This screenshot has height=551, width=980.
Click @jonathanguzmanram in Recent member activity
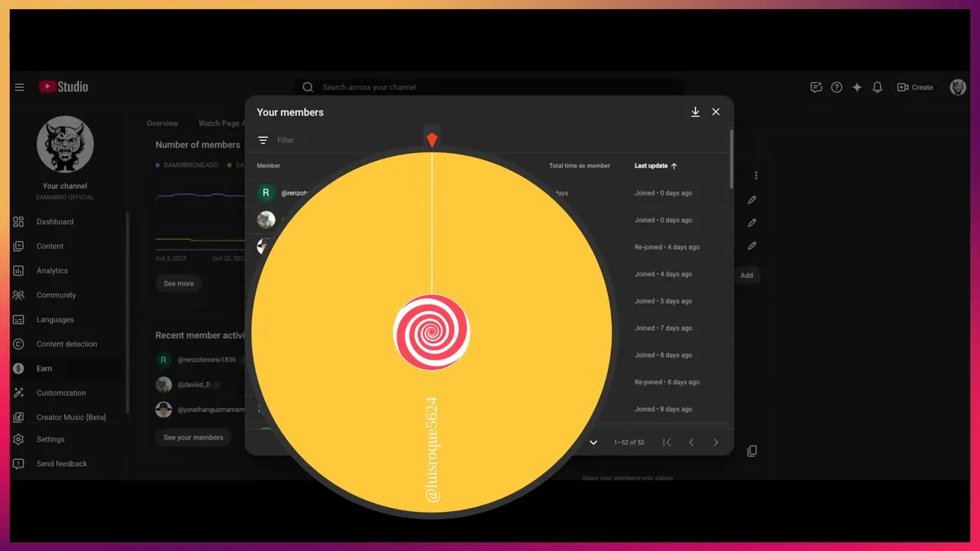coord(211,410)
